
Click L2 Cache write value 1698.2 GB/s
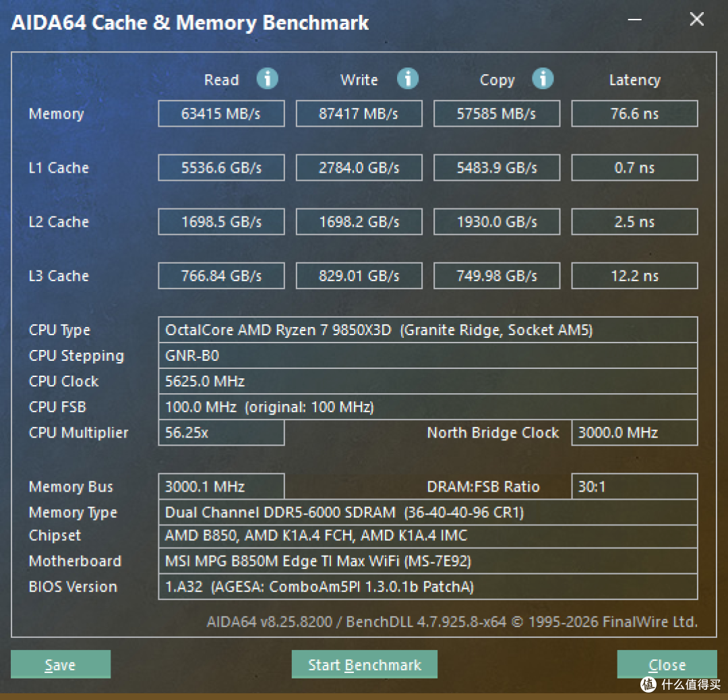tap(359, 222)
